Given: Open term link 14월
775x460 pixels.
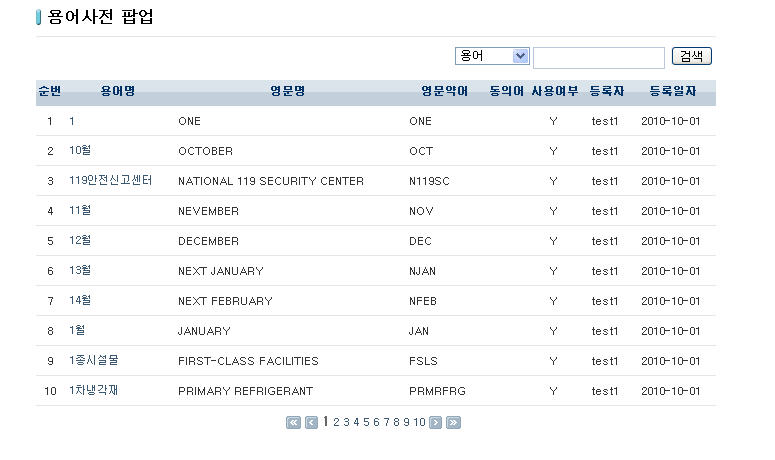Looking at the screenshot, I should (80, 301).
